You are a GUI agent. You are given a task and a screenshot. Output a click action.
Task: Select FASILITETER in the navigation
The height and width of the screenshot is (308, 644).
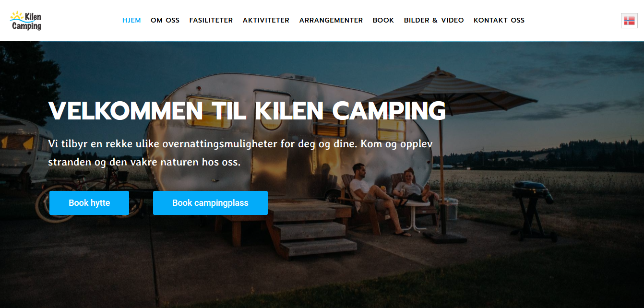tap(211, 20)
